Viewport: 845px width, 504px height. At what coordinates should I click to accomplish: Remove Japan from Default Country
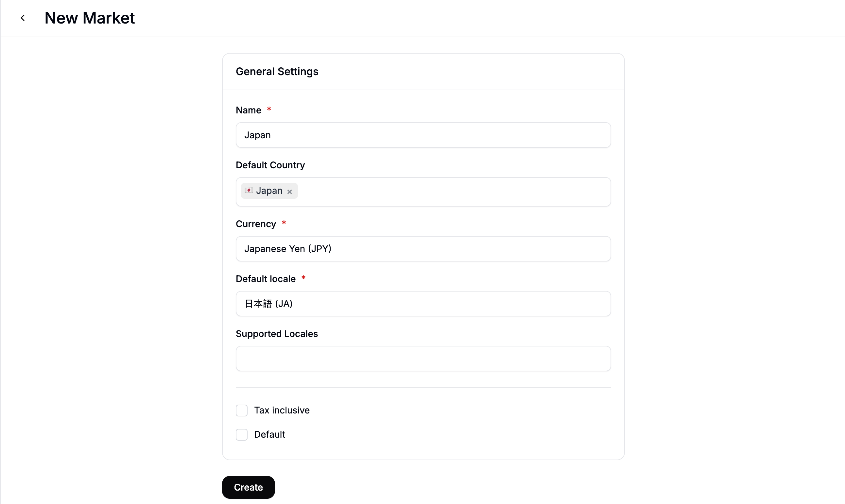click(x=289, y=191)
